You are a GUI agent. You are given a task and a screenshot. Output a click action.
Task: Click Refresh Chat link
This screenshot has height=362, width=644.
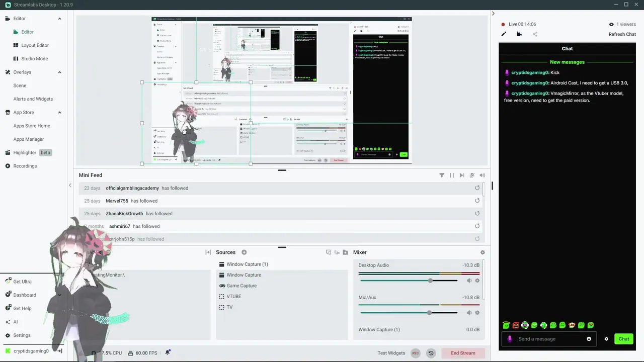coord(622,34)
